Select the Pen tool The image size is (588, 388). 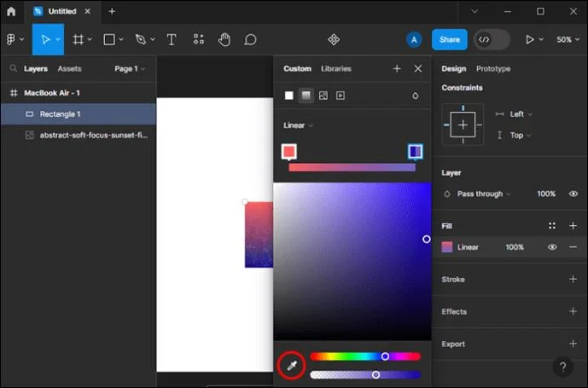click(x=141, y=39)
